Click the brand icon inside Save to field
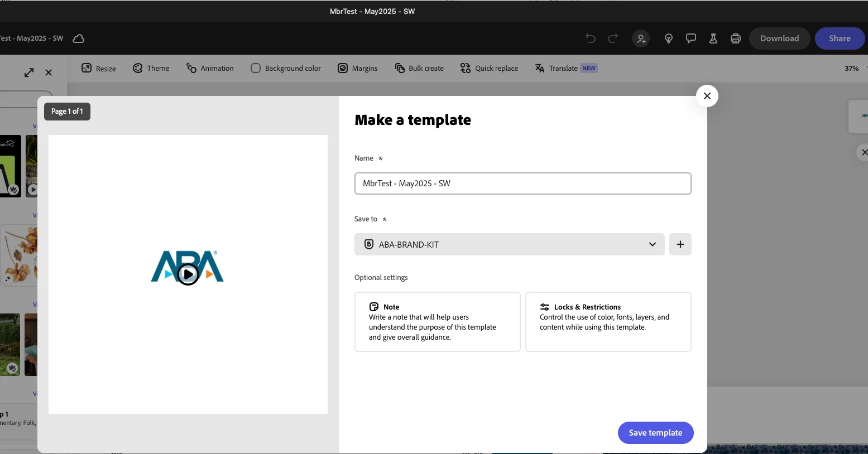The height and width of the screenshot is (454, 868). (x=369, y=244)
